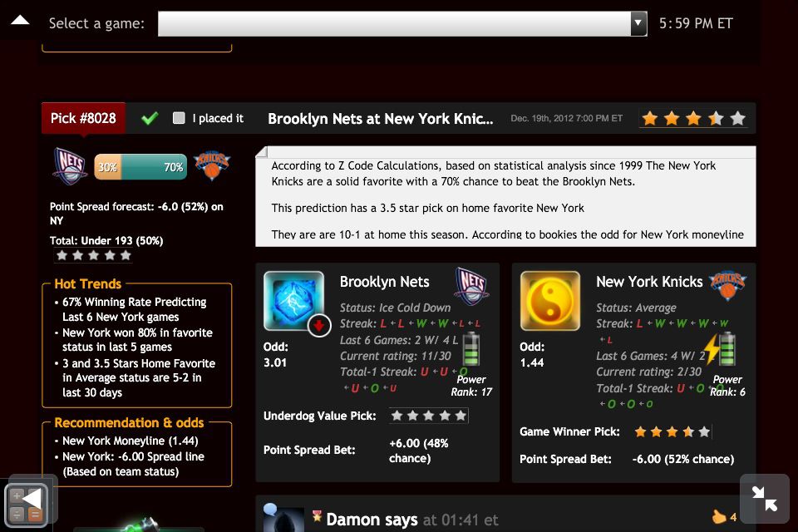
Task: Click New York Knicks Odd 1.44 value
Action: pyautogui.click(x=532, y=362)
